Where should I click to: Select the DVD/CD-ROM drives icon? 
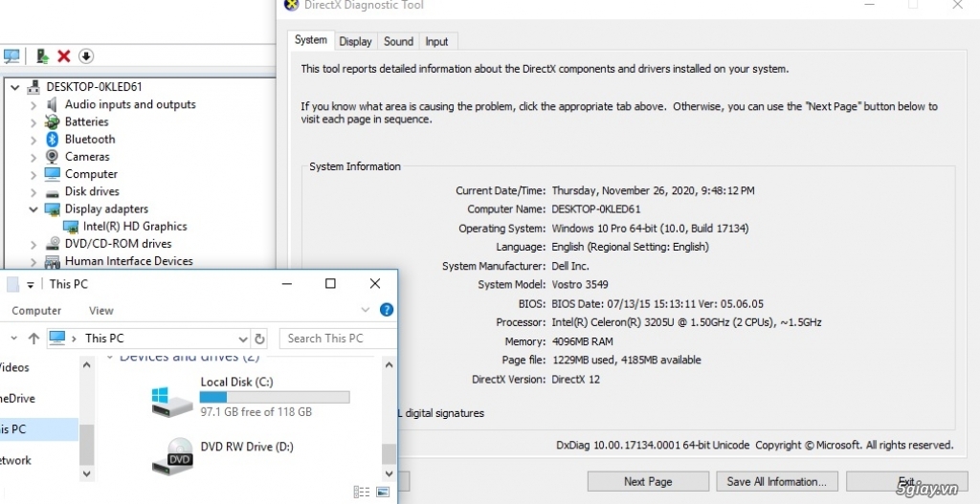(x=53, y=244)
